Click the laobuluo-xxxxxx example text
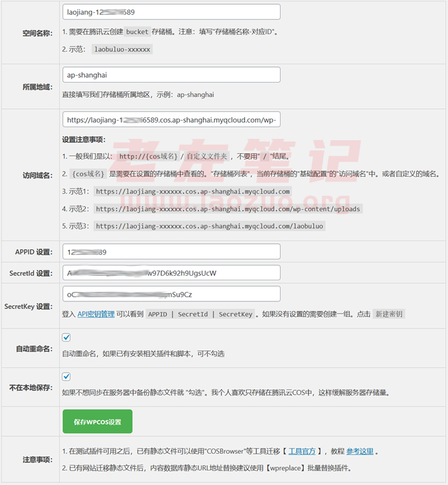This screenshot has width=448, height=485. pyautogui.click(x=123, y=49)
